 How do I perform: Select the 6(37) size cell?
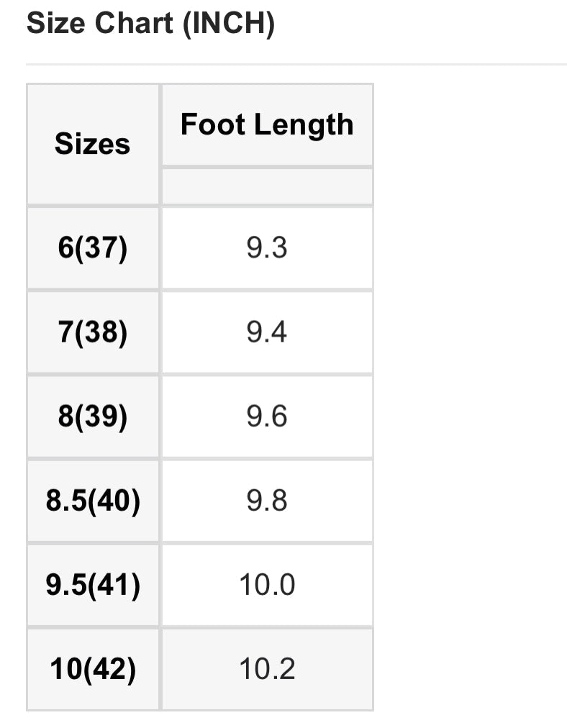point(93,248)
